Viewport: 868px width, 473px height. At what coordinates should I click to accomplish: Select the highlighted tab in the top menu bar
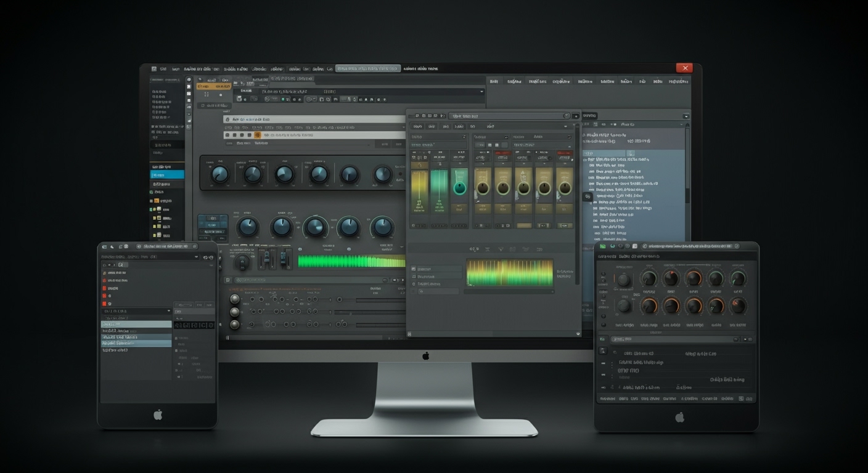pos(367,69)
